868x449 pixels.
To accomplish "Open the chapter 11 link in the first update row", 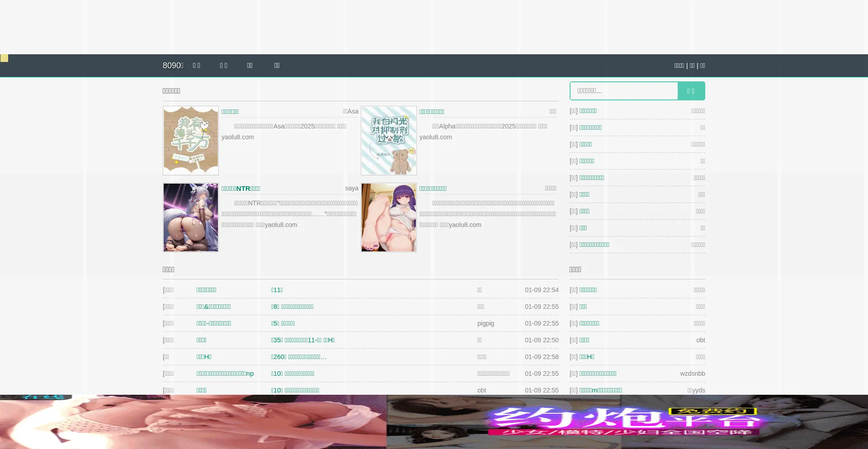I will [x=277, y=290].
